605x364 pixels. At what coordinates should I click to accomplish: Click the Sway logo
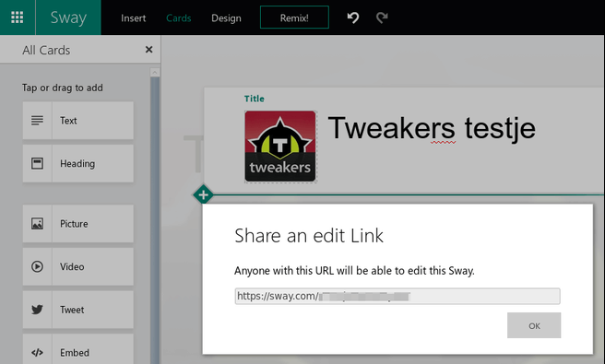click(x=68, y=18)
